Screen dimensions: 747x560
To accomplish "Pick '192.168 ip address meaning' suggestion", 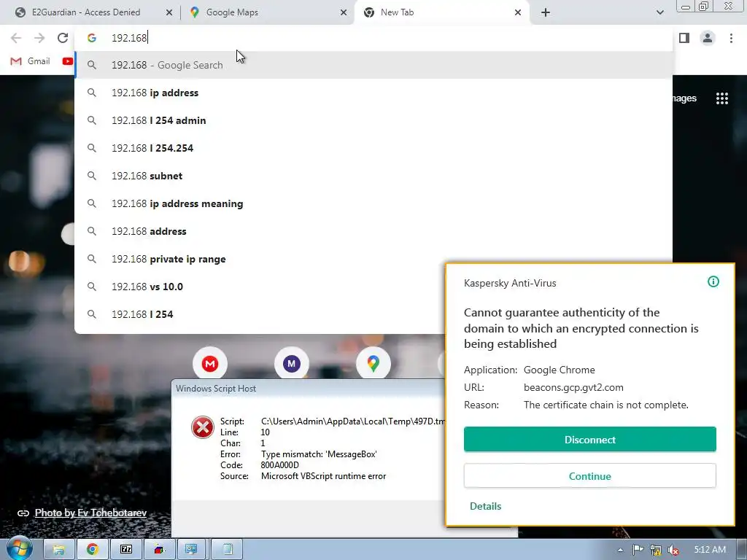I will click(x=373, y=204).
